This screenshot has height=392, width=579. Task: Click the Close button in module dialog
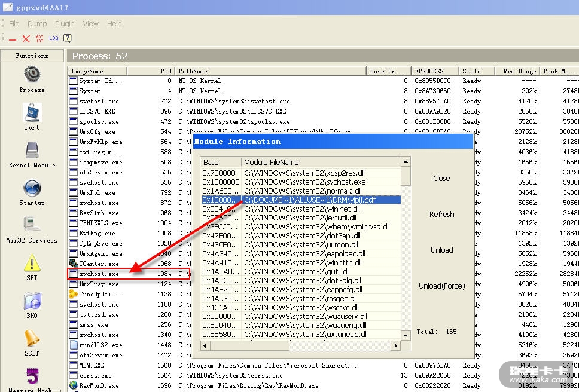441,178
